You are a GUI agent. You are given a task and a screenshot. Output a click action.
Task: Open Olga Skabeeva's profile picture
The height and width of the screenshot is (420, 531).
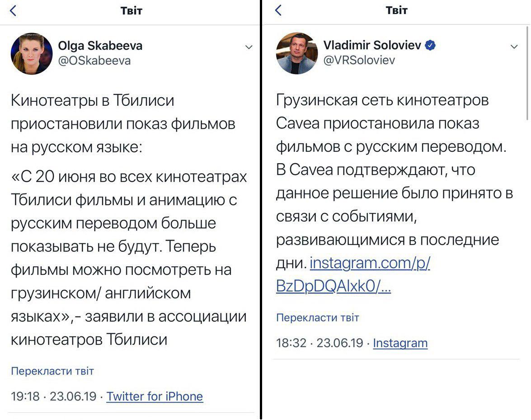click(x=32, y=53)
